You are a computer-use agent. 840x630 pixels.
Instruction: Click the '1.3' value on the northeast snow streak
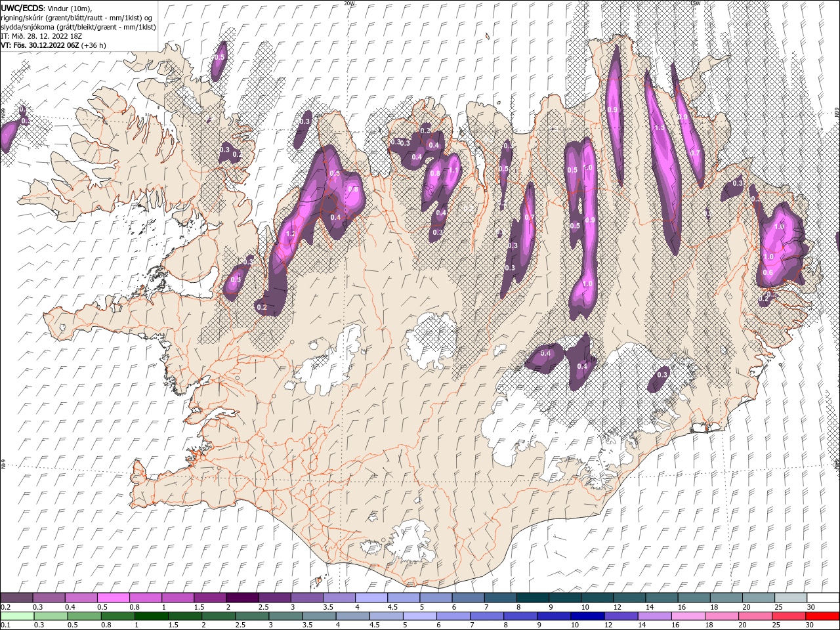coord(660,127)
